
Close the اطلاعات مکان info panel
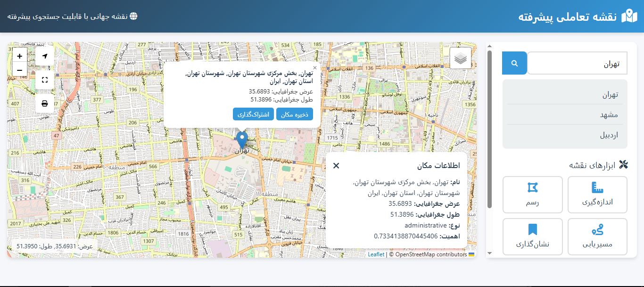(x=336, y=166)
